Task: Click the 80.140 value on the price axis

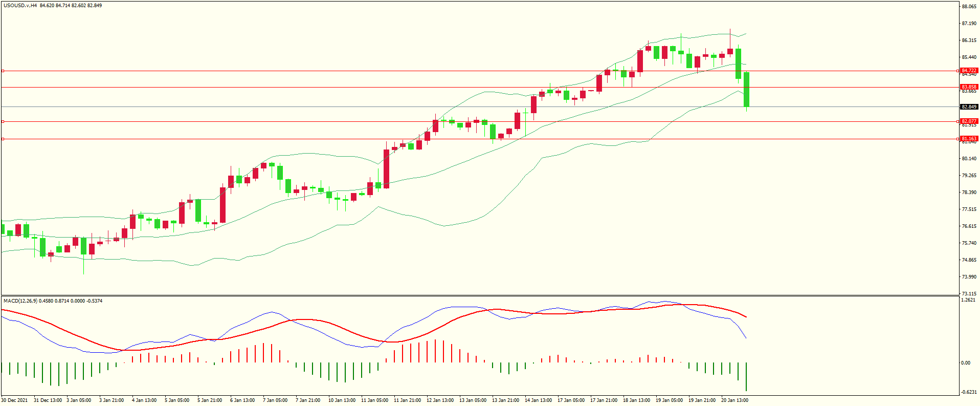Action: (x=969, y=159)
